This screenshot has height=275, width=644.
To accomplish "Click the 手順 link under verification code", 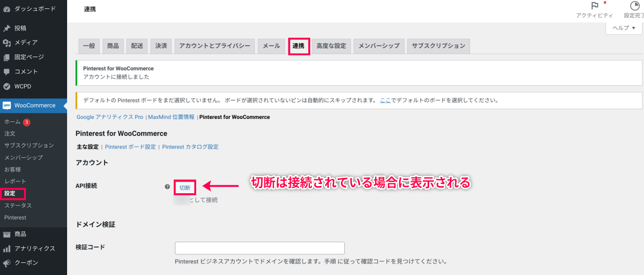I will tap(330, 262).
